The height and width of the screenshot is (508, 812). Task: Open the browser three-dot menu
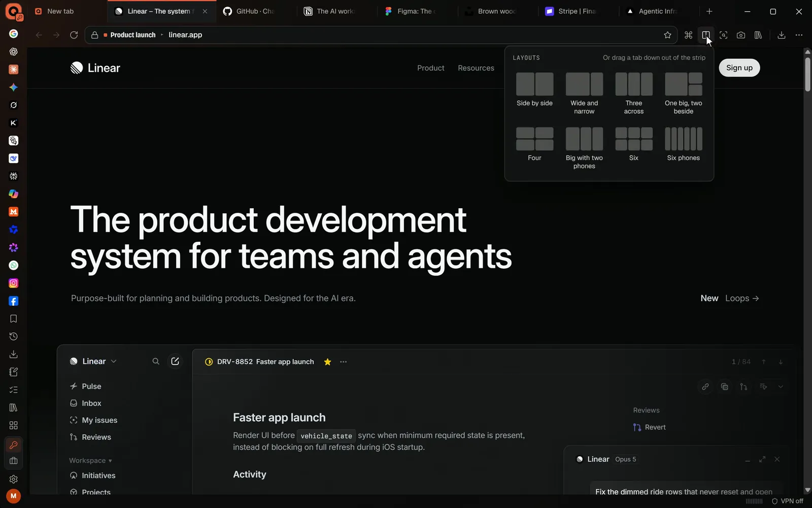pyautogui.click(x=799, y=35)
